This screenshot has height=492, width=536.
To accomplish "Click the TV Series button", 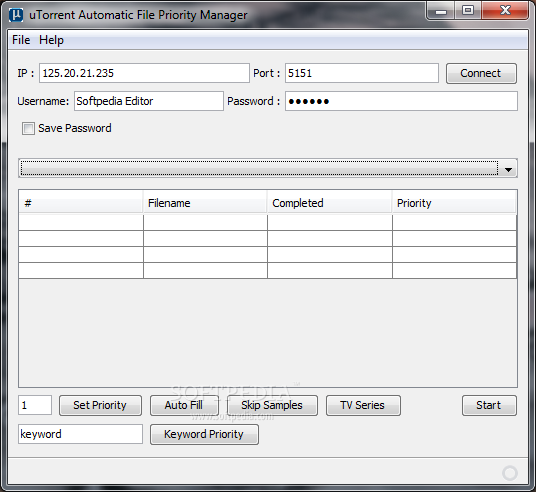I will [363, 405].
